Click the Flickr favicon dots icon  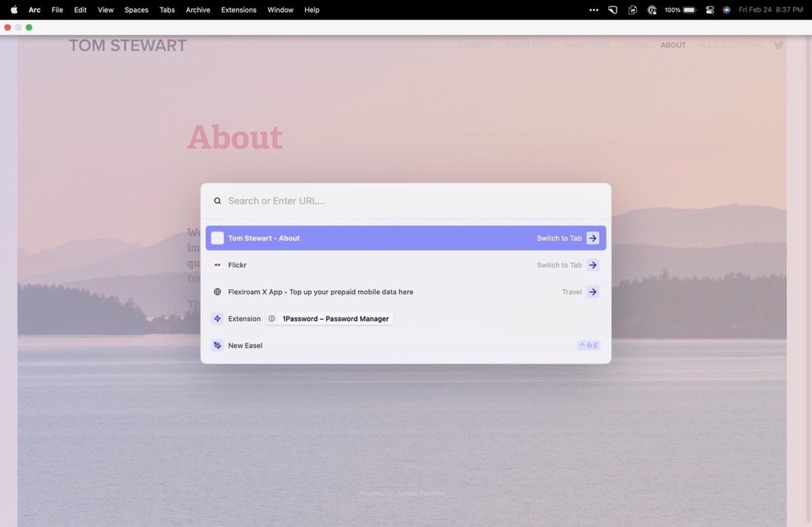[218, 265]
